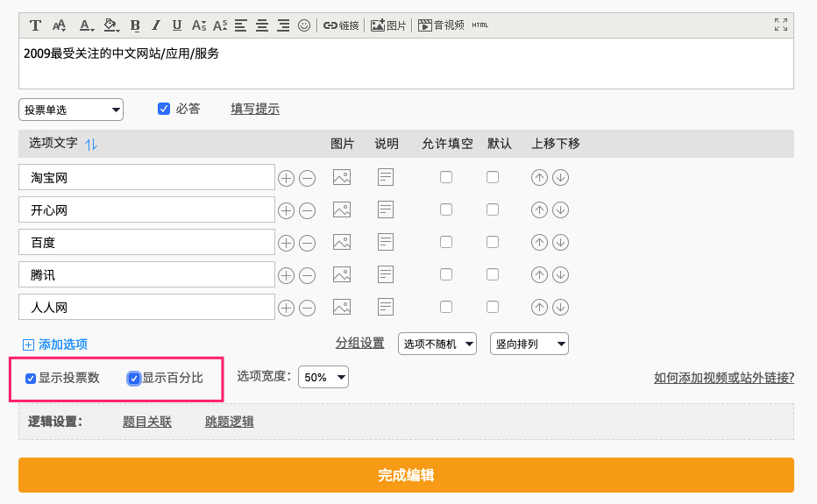This screenshot has width=817, height=504.
Task: Open the 填写提示 link
Action: [x=255, y=109]
